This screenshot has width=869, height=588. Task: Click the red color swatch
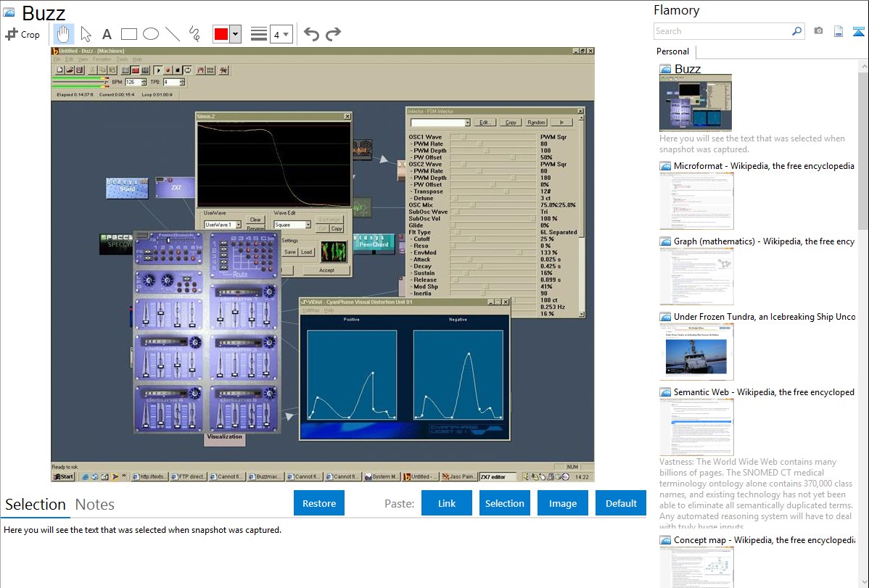[x=221, y=34]
